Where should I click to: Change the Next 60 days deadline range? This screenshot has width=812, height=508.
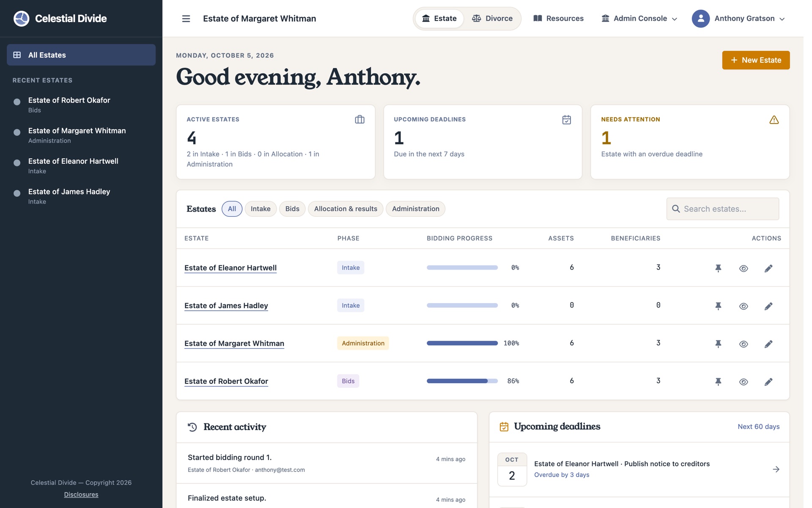coord(758,427)
